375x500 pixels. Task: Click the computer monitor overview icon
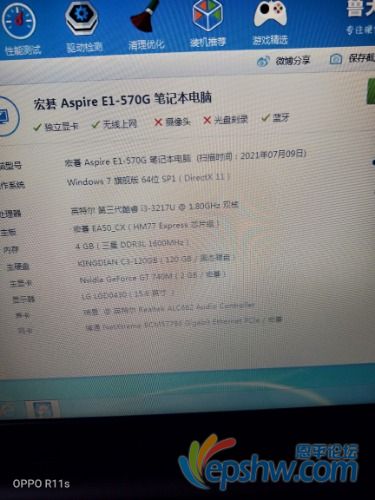(x=6, y=116)
